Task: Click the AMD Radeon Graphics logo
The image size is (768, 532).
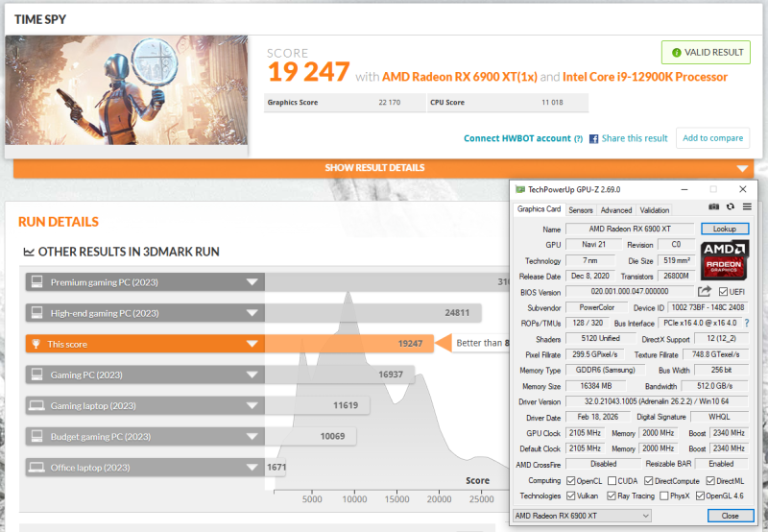Action: pyautogui.click(x=725, y=259)
